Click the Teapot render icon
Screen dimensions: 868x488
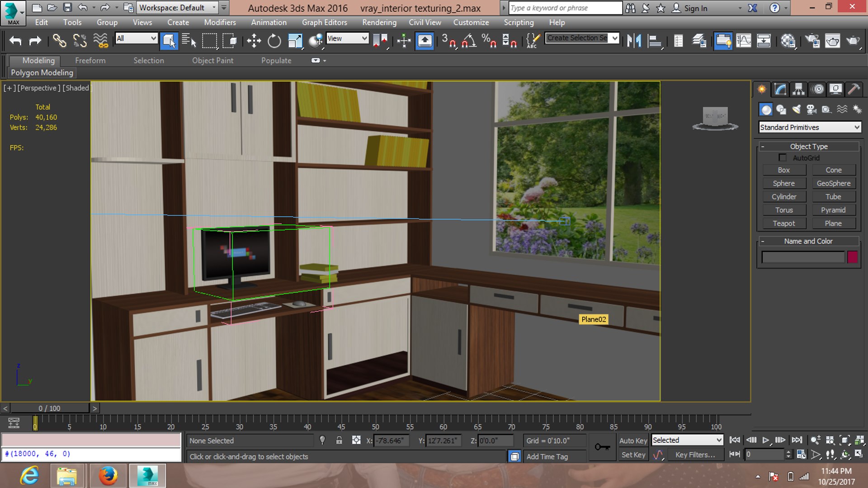pos(853,41)
